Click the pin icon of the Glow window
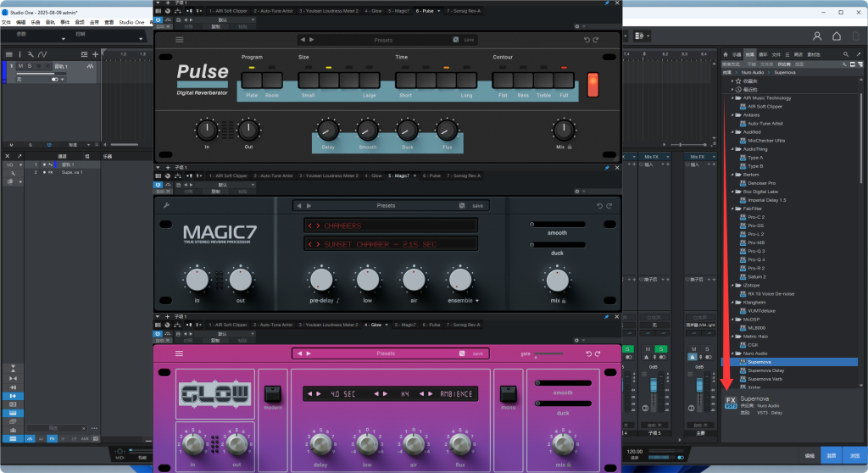This screenshot has height=473, width=868. [607, 317]
